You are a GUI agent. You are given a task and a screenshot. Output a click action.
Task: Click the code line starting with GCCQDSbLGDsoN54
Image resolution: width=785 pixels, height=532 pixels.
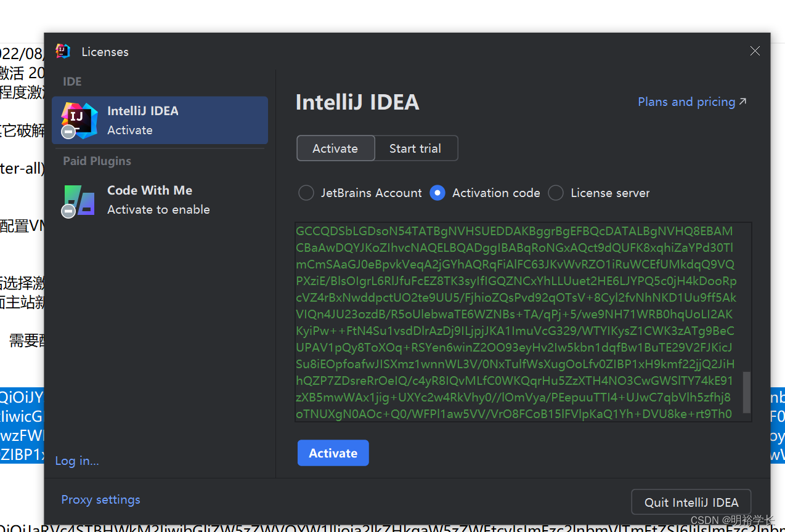[515, 232]
